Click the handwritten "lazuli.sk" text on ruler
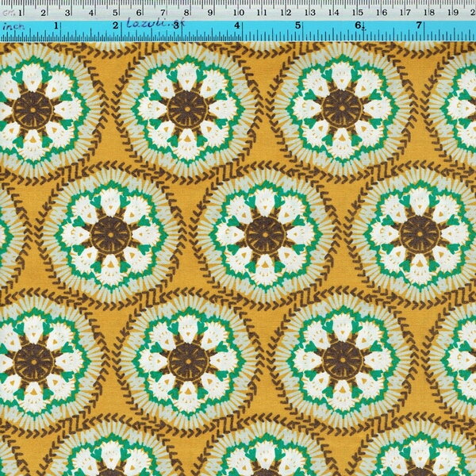Screen dimensions: 476x476 click(x=155, y=23)
